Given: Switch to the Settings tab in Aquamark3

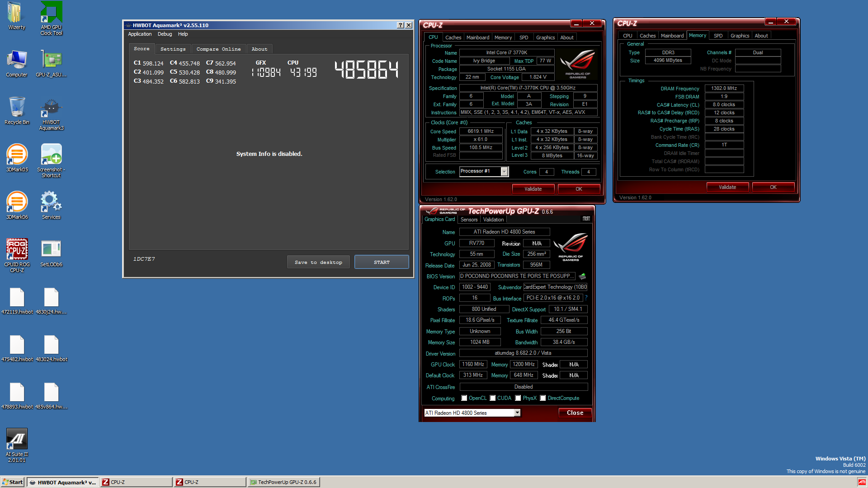Looking at the screenshot, I should tap(173, 49).
